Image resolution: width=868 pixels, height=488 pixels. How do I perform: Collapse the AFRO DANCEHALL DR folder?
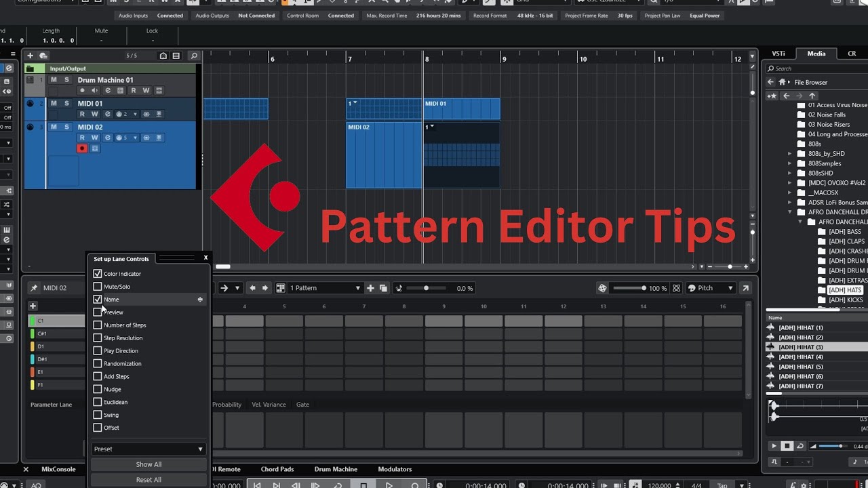pos(789,212)
